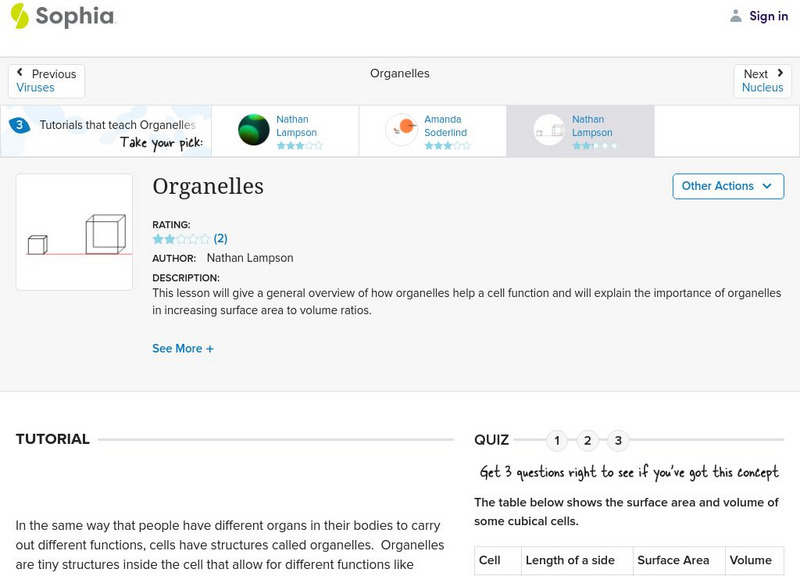Open the Amanda Soderlind tutorial link
The width and height of the screenshot is (800, 576).
click(445, 126)
